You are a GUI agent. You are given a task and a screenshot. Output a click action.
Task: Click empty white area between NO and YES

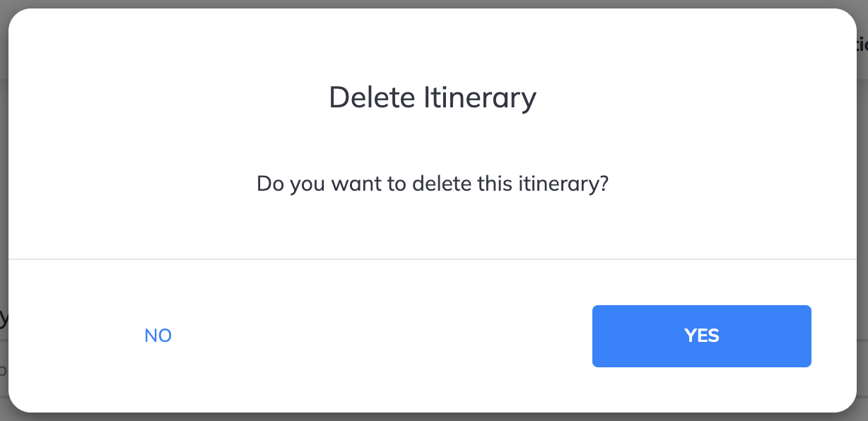click(382, 336)
